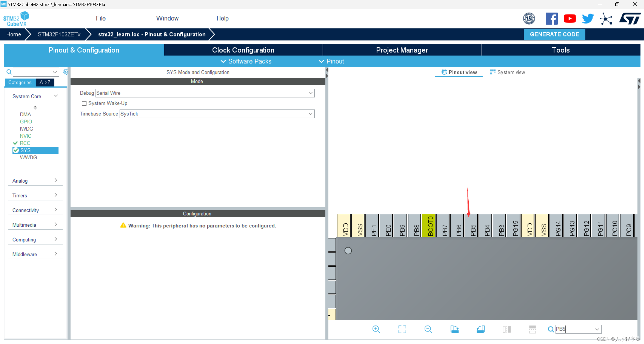Viewport: 644px width, 344px height.
Task: Collapse pinout panel with right-edge arrow handle
Action: pos(639,84)
